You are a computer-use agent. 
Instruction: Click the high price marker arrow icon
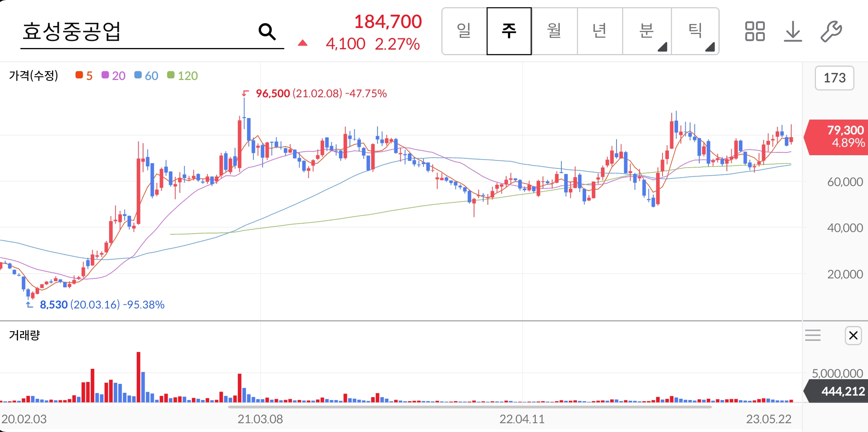245,94
